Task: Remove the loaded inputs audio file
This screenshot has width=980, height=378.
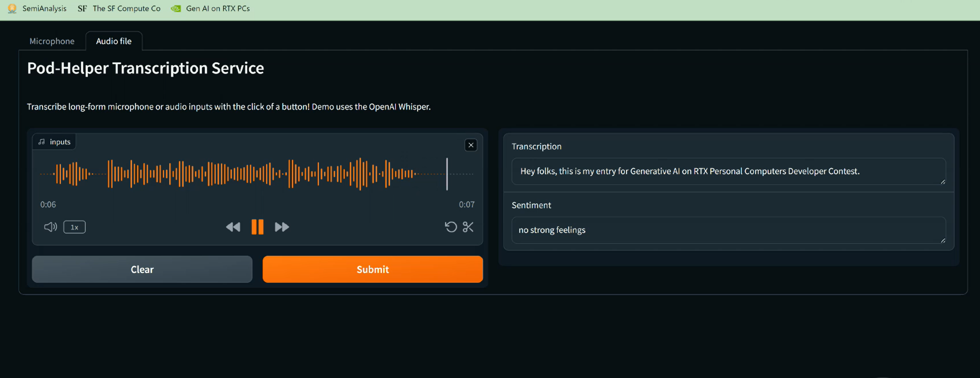Action: pos(471,145)
